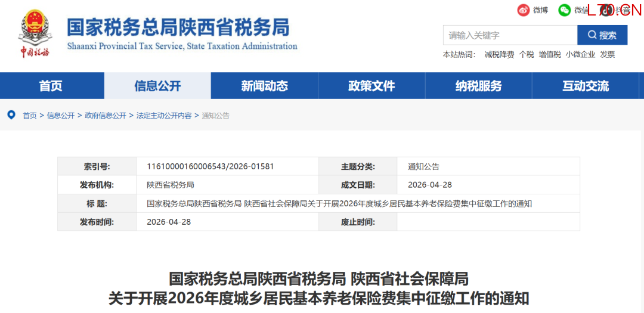
Task: Open the 首页 navigation tab
Action: pyautogui.click(x=51, y=86)
